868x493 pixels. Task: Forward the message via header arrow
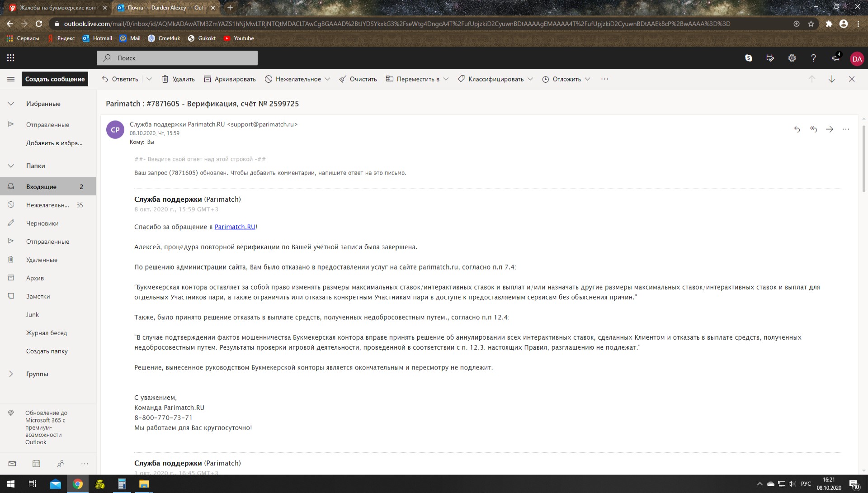[830, 129]
